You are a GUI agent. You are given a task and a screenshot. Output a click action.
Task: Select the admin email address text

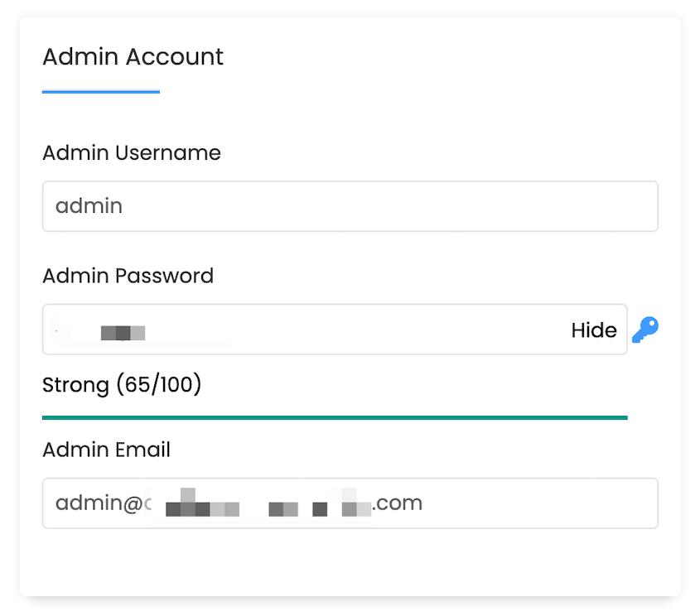pyautogui.click(x=240, y=503)
